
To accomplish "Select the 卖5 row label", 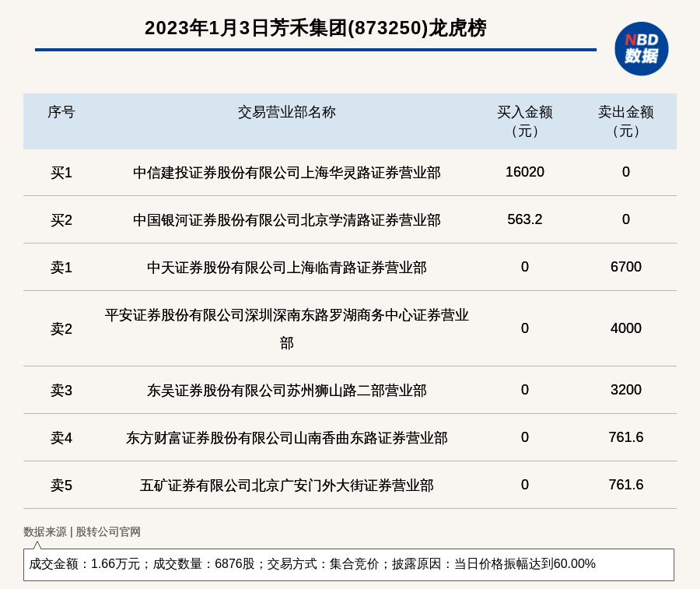I will click(x=61, y=485).
